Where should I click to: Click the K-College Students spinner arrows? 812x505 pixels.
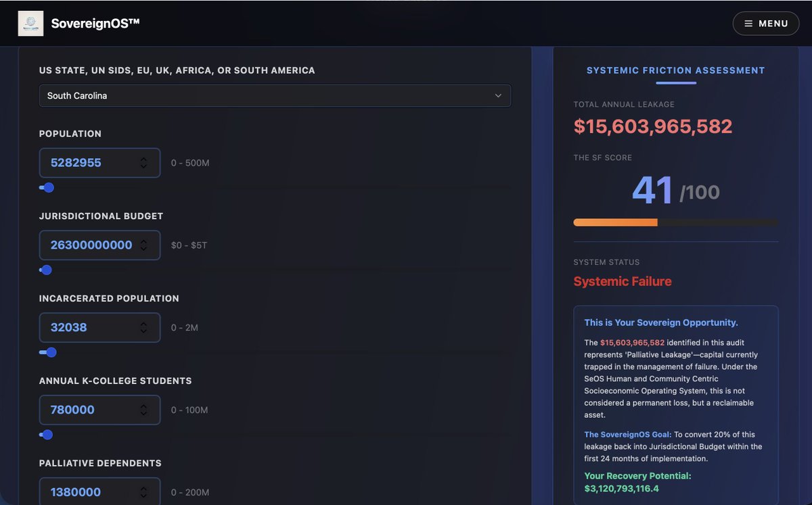click(143, 410)
